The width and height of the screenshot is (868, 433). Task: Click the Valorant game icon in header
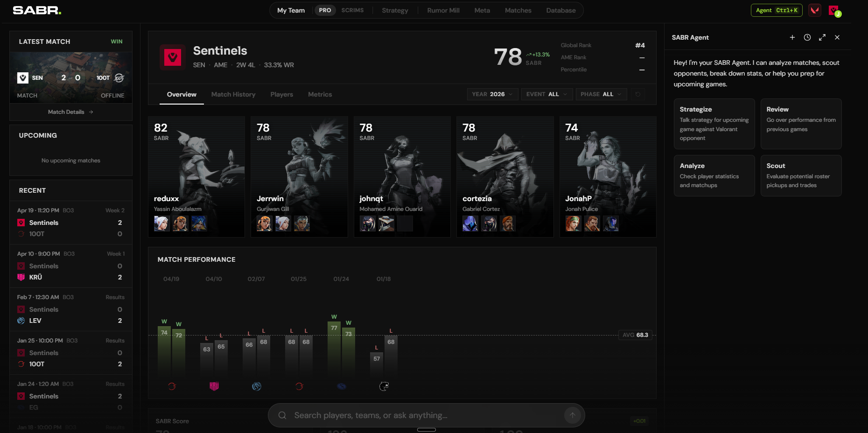pos(815,10)
